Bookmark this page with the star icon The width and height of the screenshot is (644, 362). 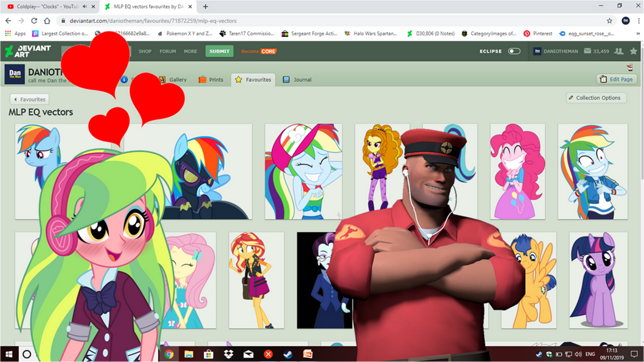[609, 21]
